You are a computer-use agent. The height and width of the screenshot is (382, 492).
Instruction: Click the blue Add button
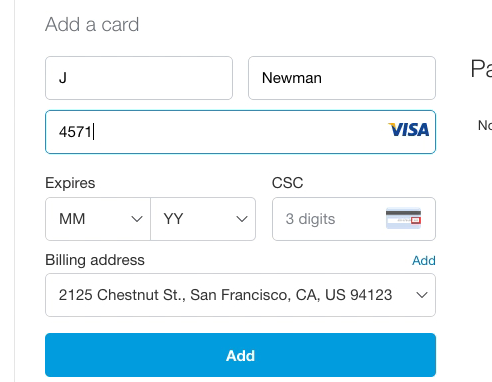tap(240, 355)
